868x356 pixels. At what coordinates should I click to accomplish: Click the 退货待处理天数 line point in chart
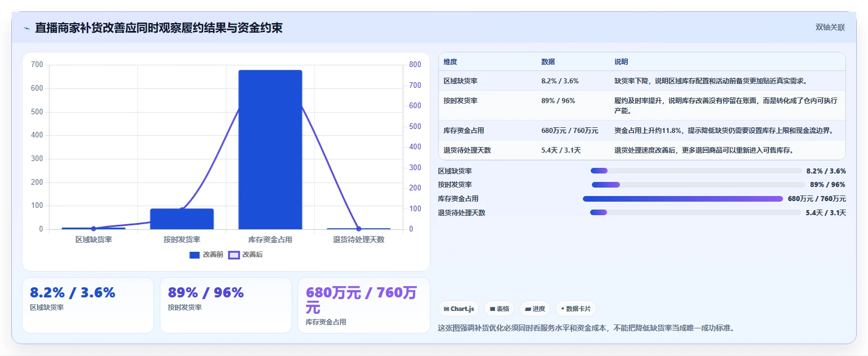click(358, 229)
